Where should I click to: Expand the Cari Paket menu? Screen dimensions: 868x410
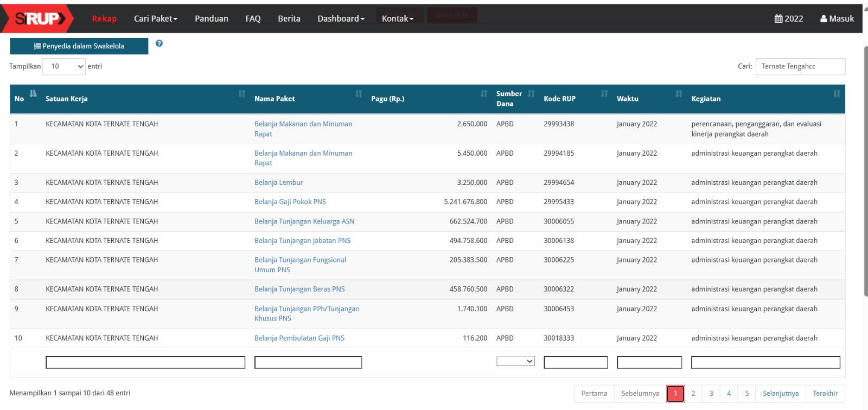point(156,18)
